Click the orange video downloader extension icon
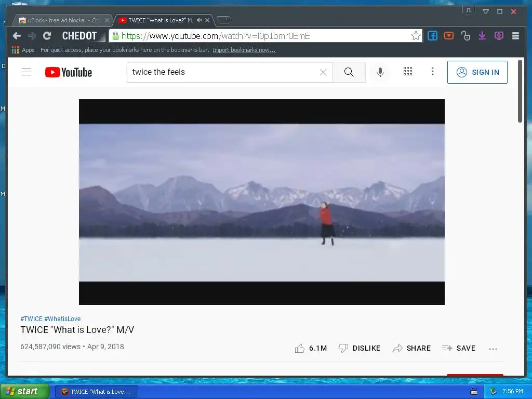The image size is (532, 399). click(449, 36)
